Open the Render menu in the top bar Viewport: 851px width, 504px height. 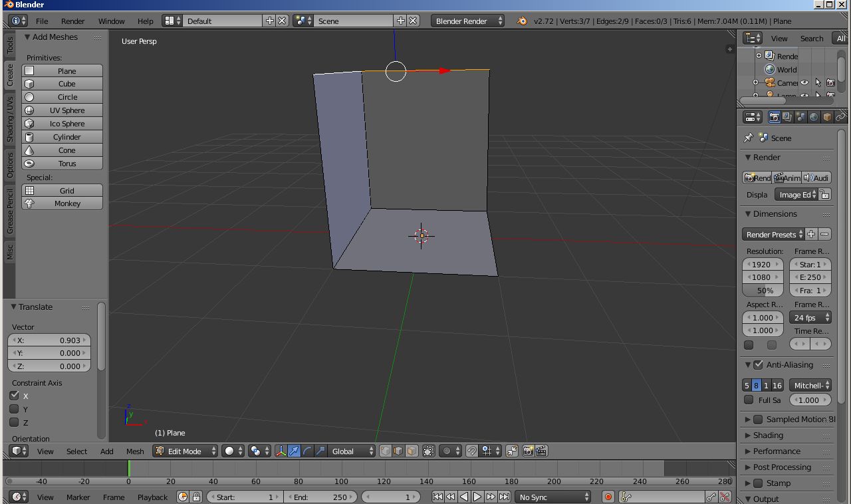72,21
